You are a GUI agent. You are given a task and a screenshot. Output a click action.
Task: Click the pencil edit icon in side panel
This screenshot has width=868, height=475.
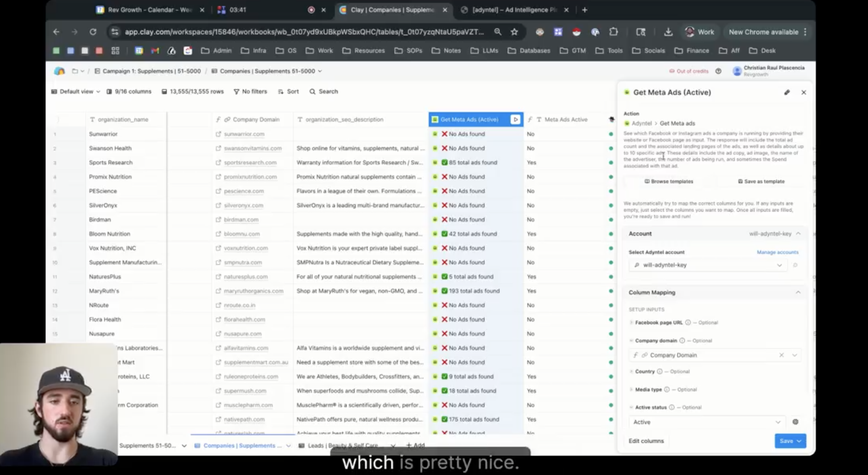pos(787,92)
